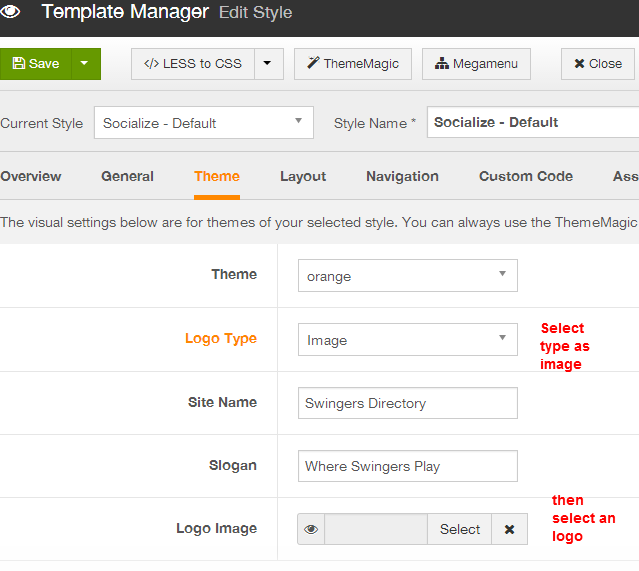Open the Custom Code tab
This screenshot has width=639, height=571.
[x=526, y=177]
